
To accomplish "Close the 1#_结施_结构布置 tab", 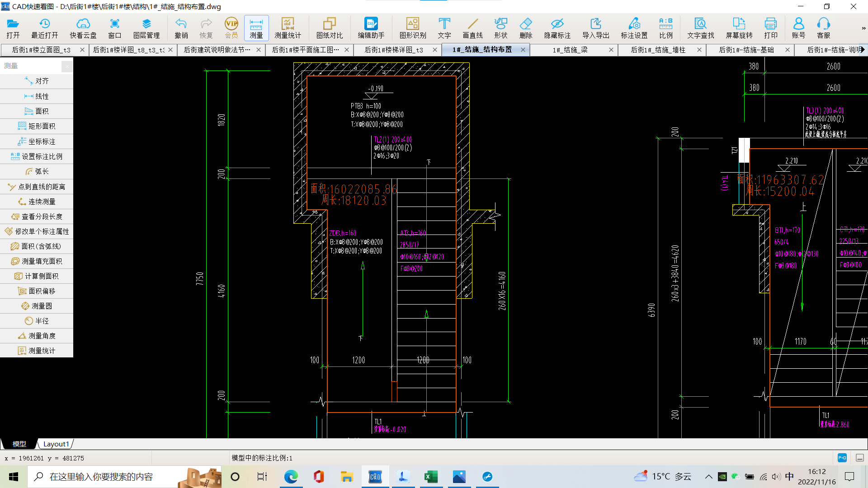I will pos(523,50).
